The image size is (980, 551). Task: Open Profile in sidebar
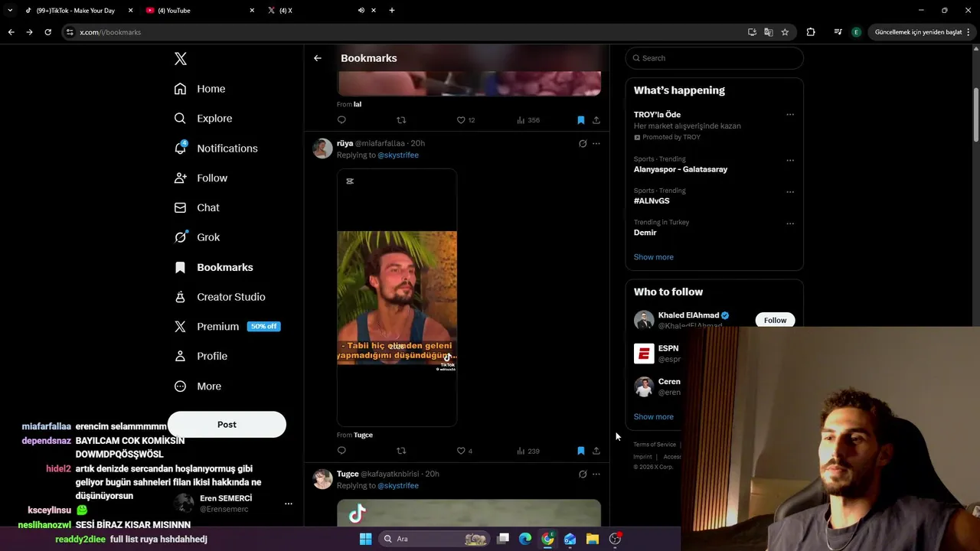201,356
